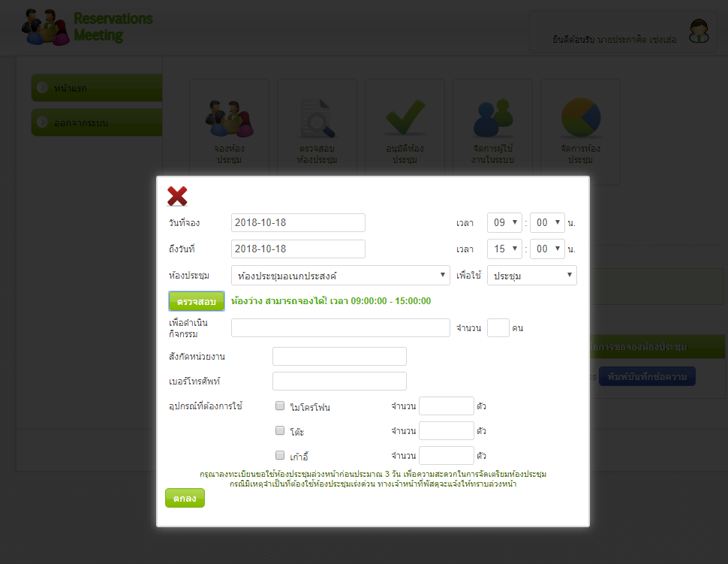Open end minute dropdown beside 15
Image resolution: width=728 pixels, height=564 pixels.
coord(547,249)
